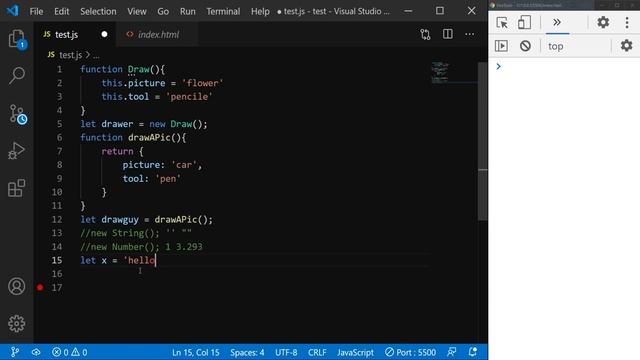Viewport: 640px width, 360px height.
Task: Open notifications bell in status bar
Action: coord(473,352)
